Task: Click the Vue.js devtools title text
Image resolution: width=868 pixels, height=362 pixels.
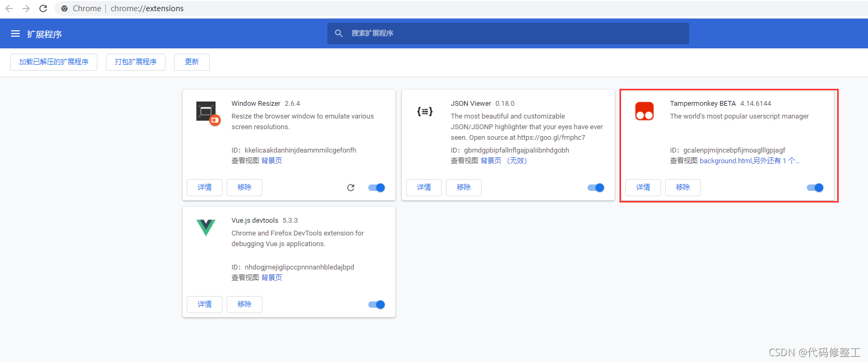Action: tap(255, 221)
